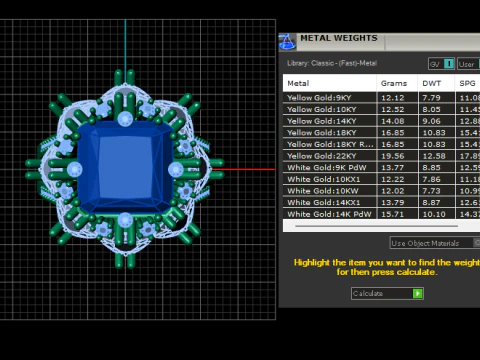Open the Use Object Materials dropdown
Viewport: 480px width, 360px height.
(435, 243)
